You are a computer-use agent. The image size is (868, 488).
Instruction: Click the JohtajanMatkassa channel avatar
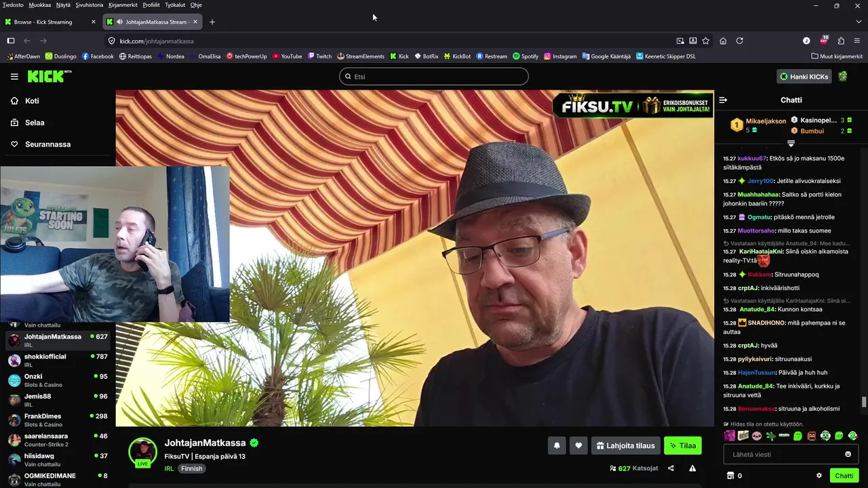tap(142, 451)
